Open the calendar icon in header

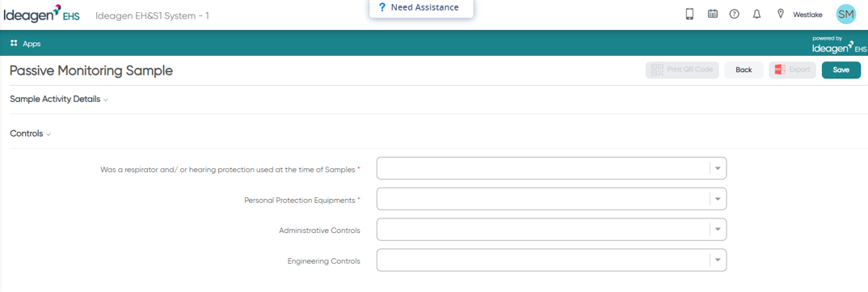click(713, 15)
